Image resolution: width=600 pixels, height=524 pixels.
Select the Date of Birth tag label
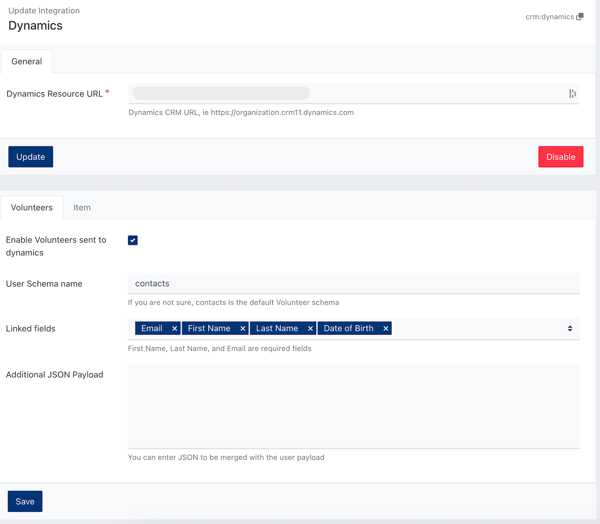point(348,328)
